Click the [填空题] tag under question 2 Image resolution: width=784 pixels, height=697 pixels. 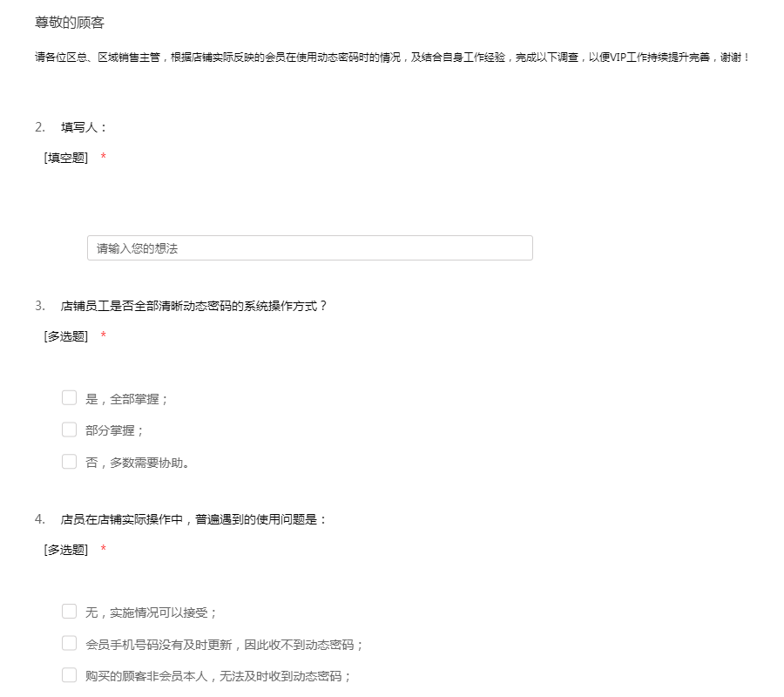[66, 158]
